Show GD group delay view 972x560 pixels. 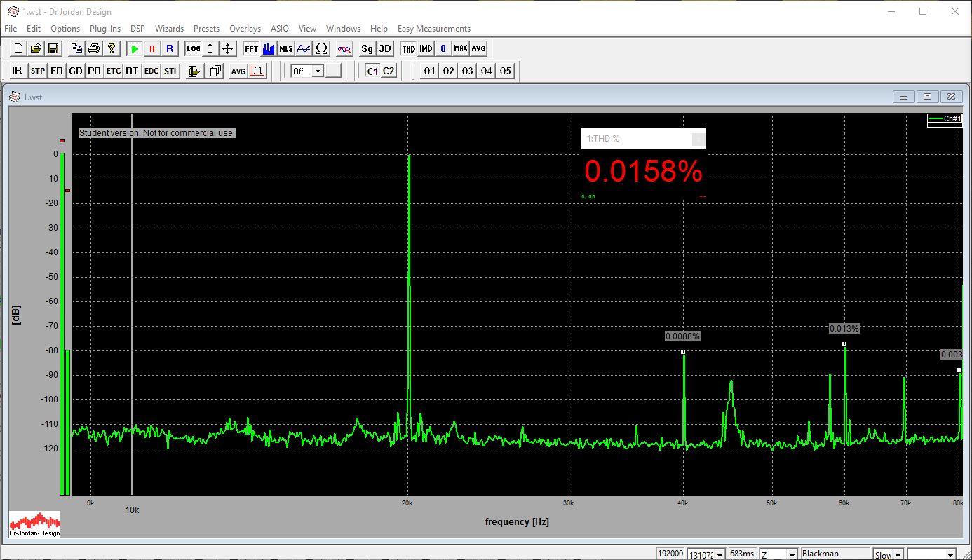click(75, 71)
